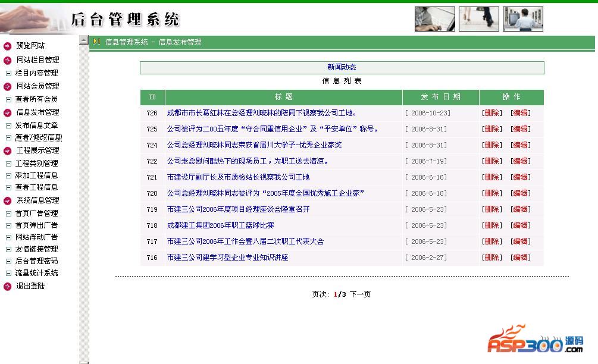Click the minus box icon beside 友情链接管理
The image size is (598, 364).
click(8, 250)
